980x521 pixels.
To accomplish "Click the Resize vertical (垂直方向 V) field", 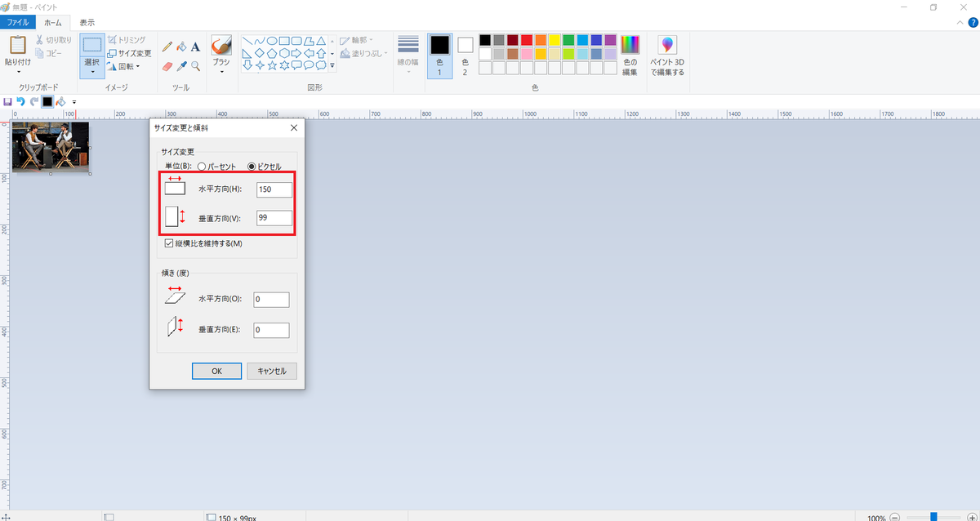I will click(x=274, y=218).
